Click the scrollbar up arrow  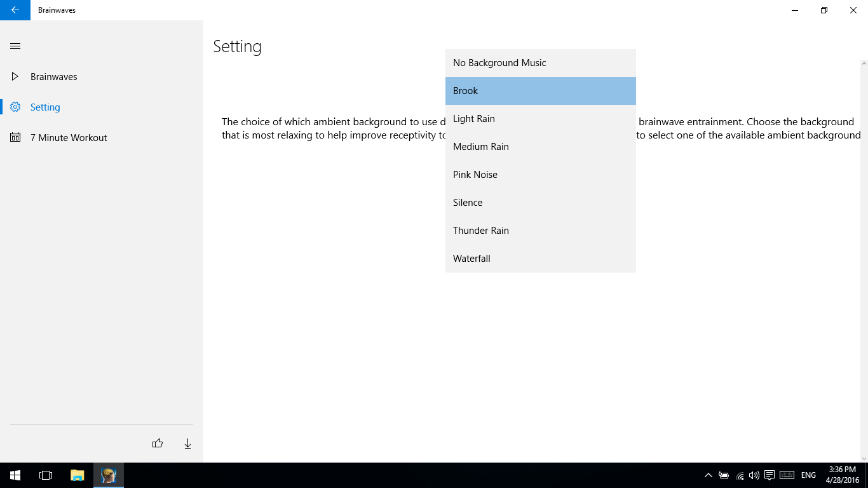[x=864, y=64]
